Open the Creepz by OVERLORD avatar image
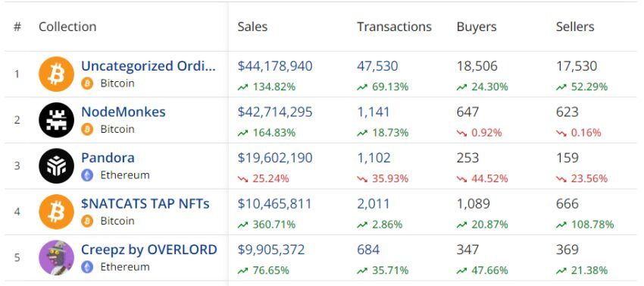644x286 pixels. click(x=56, y=258)
